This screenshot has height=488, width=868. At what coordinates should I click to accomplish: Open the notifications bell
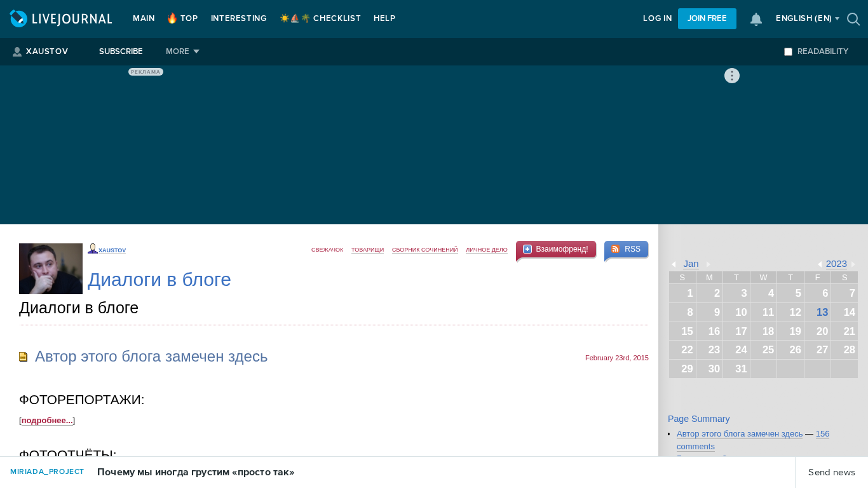point(756,19)
